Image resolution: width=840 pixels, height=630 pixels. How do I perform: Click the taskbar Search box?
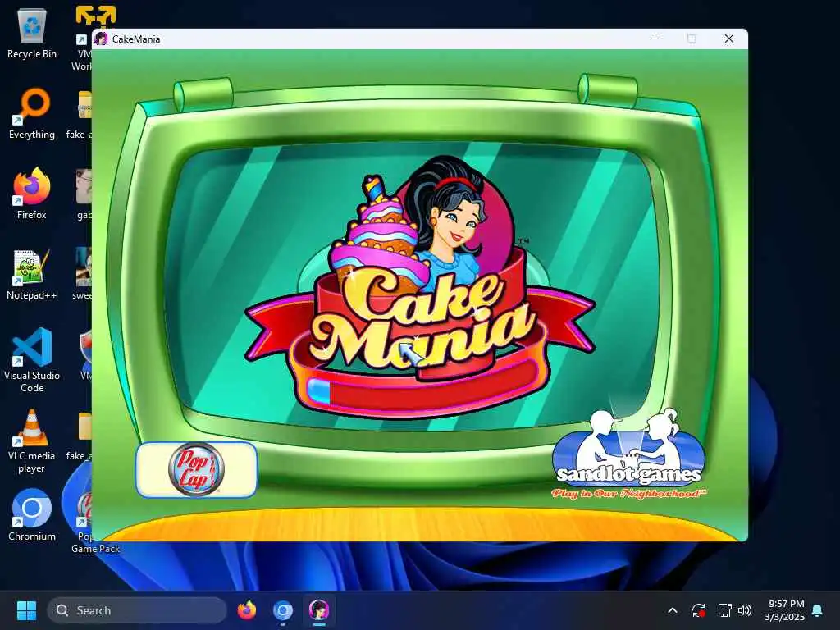point(137,610)
